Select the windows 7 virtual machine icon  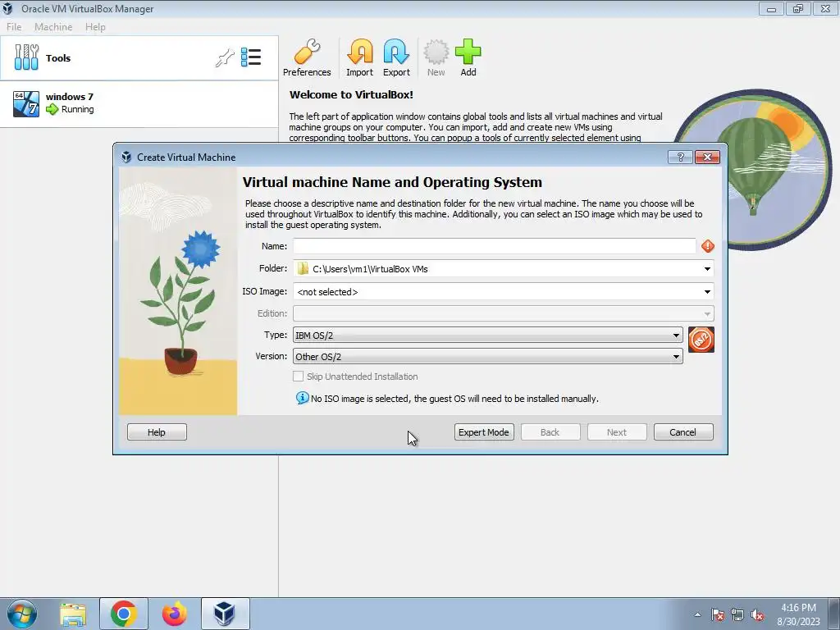coord(26,103)
